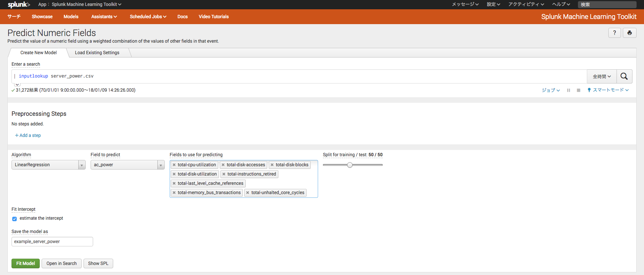
Task: Click the Save the model as field
Action: pyautogui.click(x=52, y=242)
